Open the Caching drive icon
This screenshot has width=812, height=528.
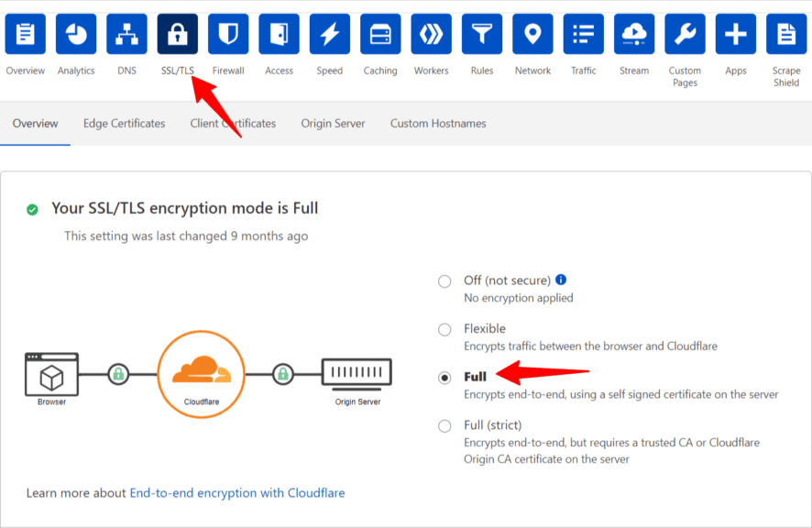pos(380,34)
